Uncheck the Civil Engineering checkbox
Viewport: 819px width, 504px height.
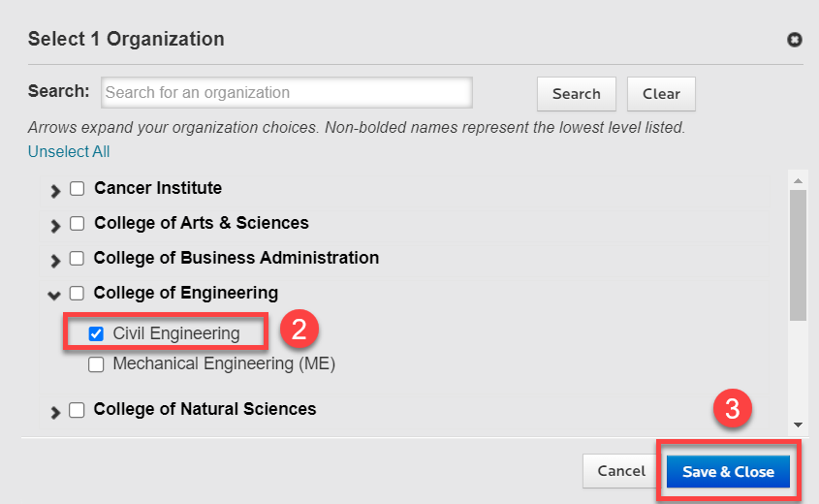tap(96, 334)
